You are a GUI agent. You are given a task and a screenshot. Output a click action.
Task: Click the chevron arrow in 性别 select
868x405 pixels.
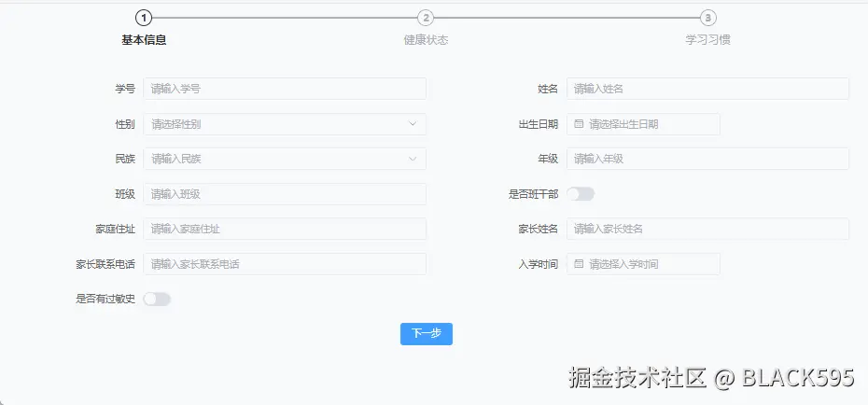pyautogui.click(x=413, y=124)
